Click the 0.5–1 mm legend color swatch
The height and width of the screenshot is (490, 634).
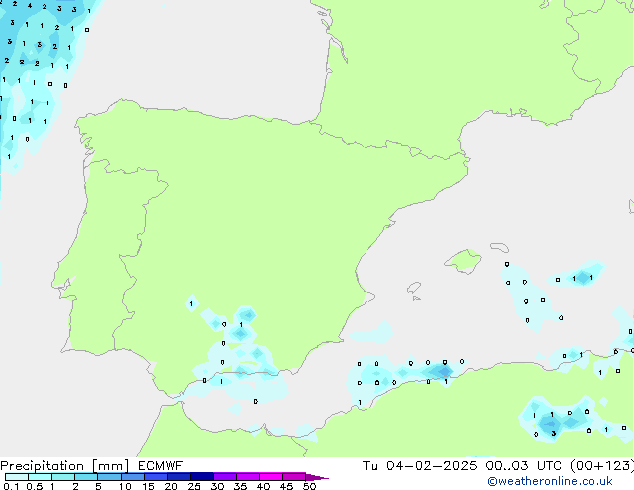[x=40, y=477]
